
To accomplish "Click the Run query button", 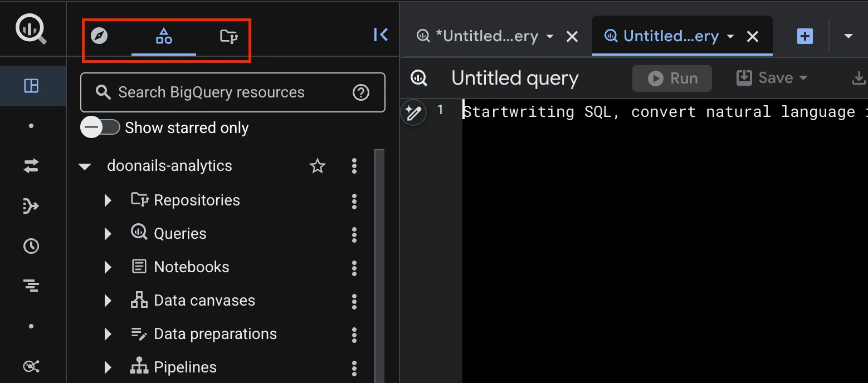I will pyautogui.click(x=672, y=78).
